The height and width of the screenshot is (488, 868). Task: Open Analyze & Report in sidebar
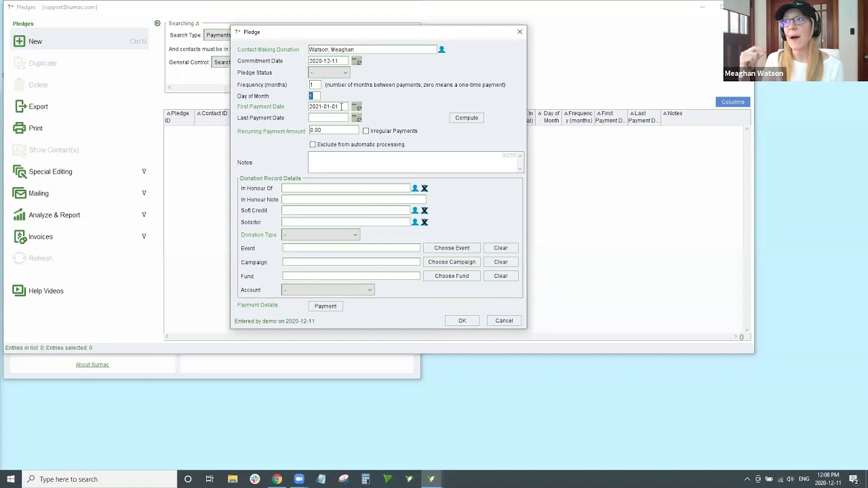point(54,215)
